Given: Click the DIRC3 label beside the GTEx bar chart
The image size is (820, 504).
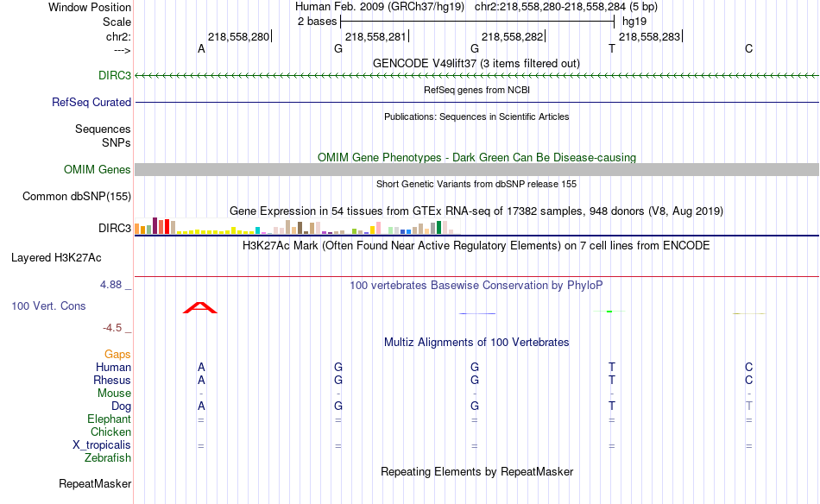Looking at the screenshot, I should [115, 228].
